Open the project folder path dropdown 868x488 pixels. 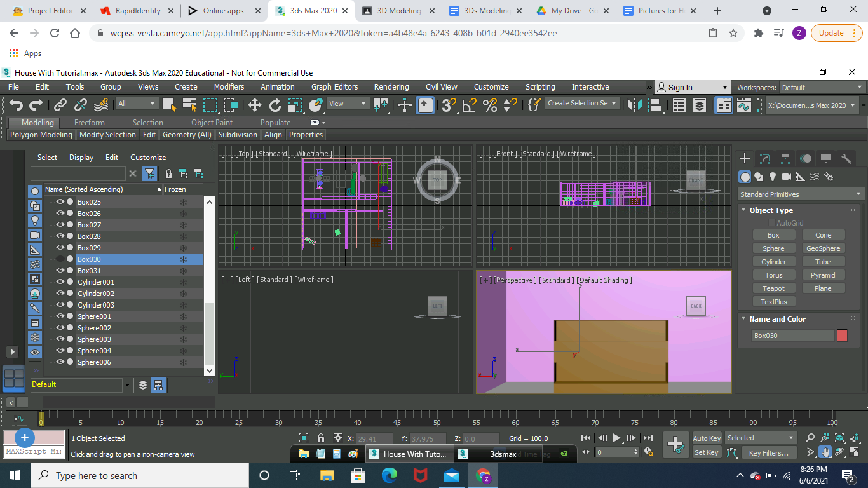pyautogui.click(x=812, y=105)
